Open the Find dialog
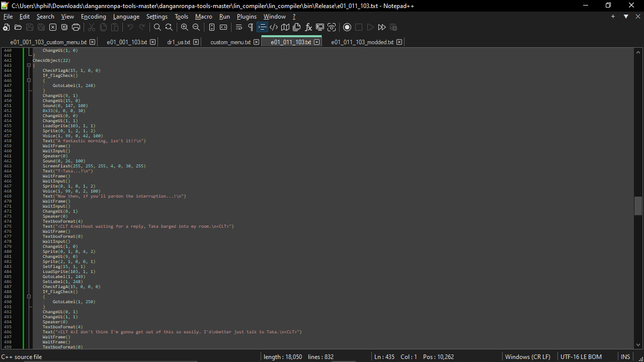644x362 pixels. point(157,27)
